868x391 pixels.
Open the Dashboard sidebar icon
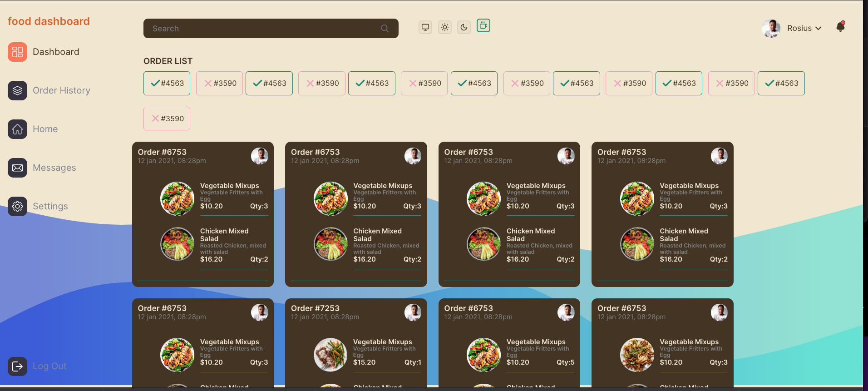[17, 52]
